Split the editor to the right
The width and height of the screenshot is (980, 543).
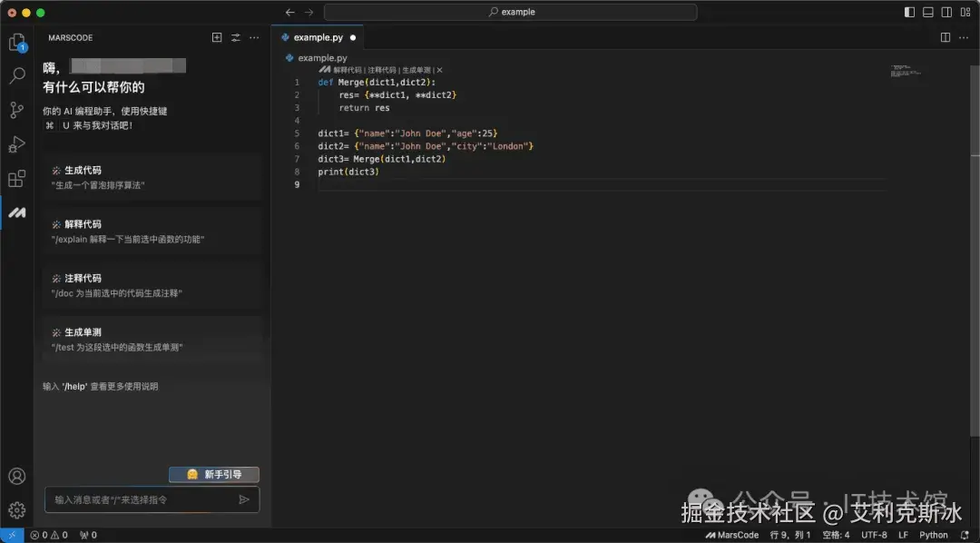click(x=946, y=37)
